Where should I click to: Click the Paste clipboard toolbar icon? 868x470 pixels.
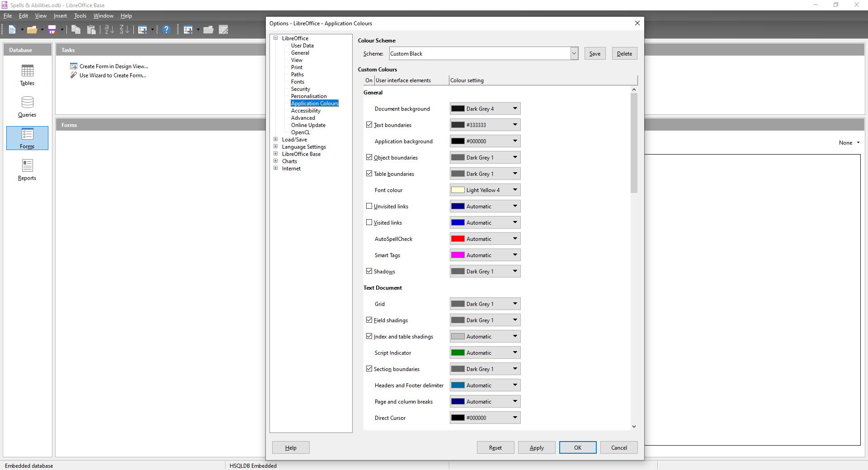tap(91, 30)
